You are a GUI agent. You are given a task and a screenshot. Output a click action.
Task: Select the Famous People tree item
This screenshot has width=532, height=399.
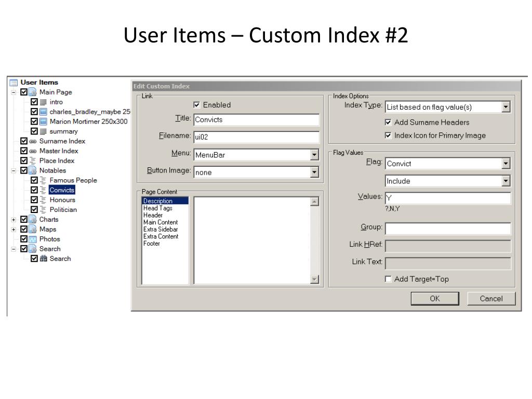73,180
